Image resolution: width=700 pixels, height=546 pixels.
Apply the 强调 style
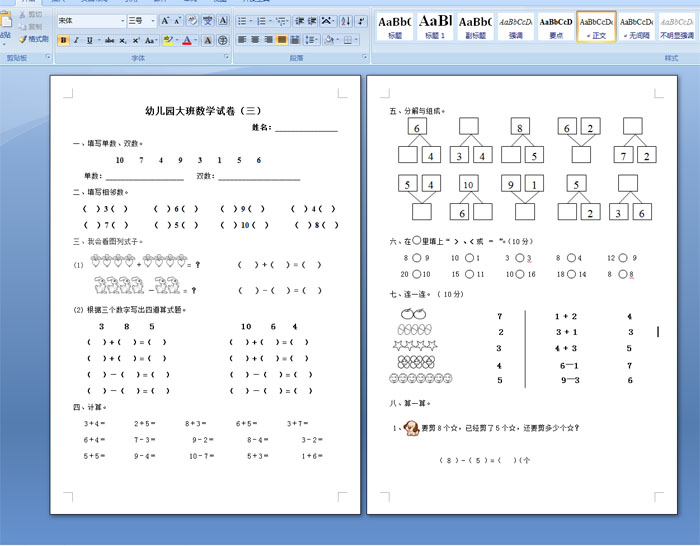click(x=515, y=27)
